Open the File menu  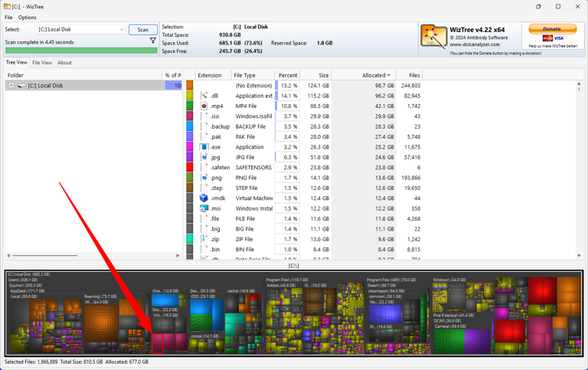(x=8, y=18)
